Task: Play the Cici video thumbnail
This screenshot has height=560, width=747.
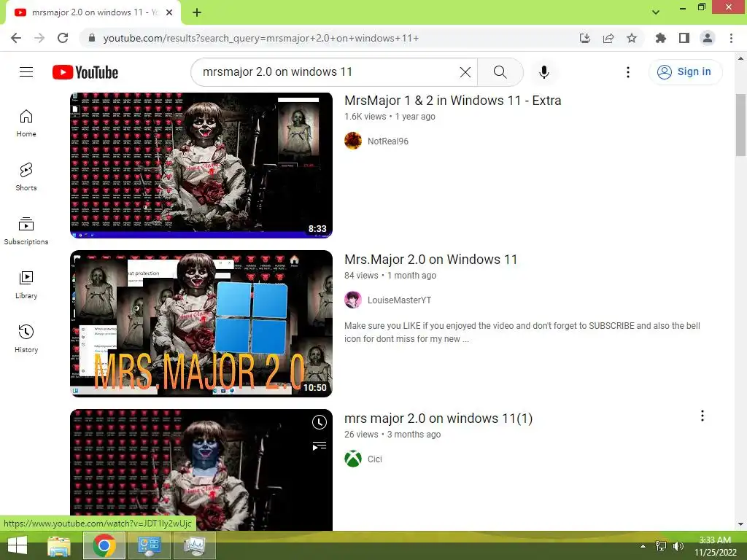Action: point(201,470)
